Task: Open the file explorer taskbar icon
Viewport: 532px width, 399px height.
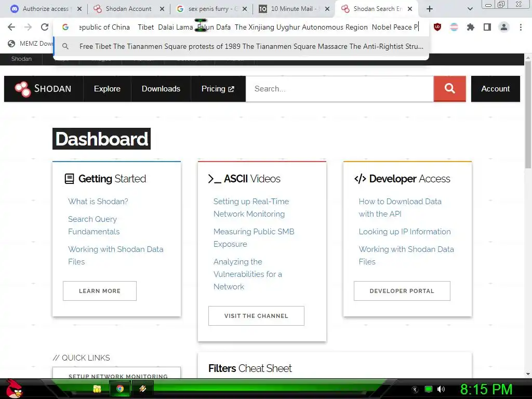Action: pos(97,389)
